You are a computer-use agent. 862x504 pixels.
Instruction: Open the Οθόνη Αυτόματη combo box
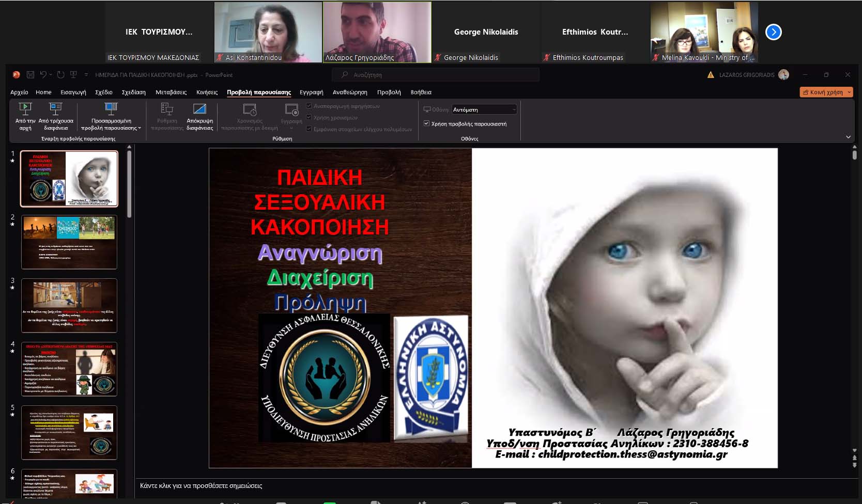pos(484,109)
